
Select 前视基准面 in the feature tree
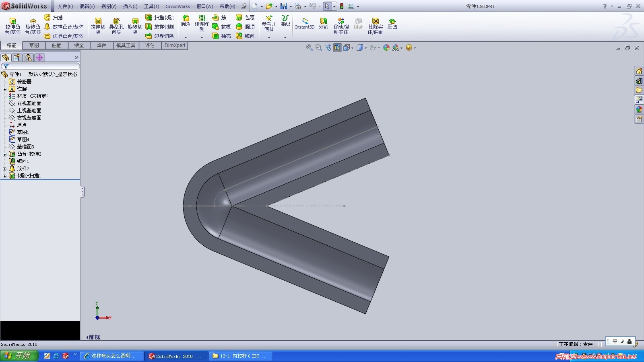(x=29, y=103)
